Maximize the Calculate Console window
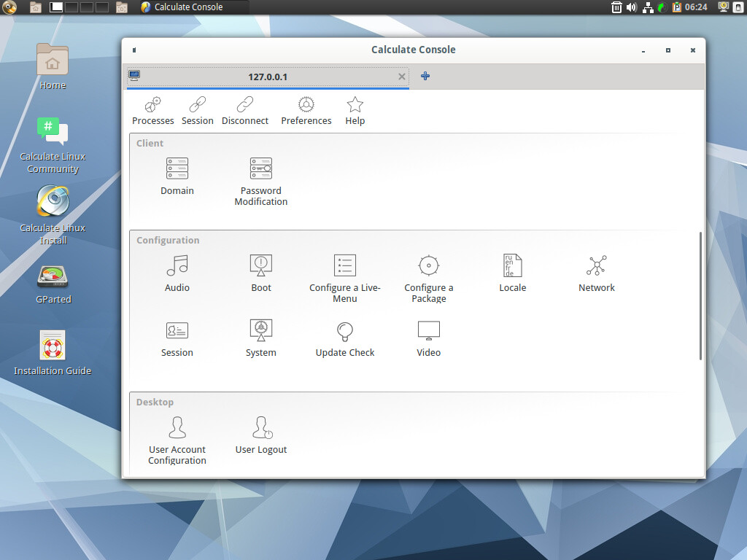The image size is (747, 560). pos(668,50)
